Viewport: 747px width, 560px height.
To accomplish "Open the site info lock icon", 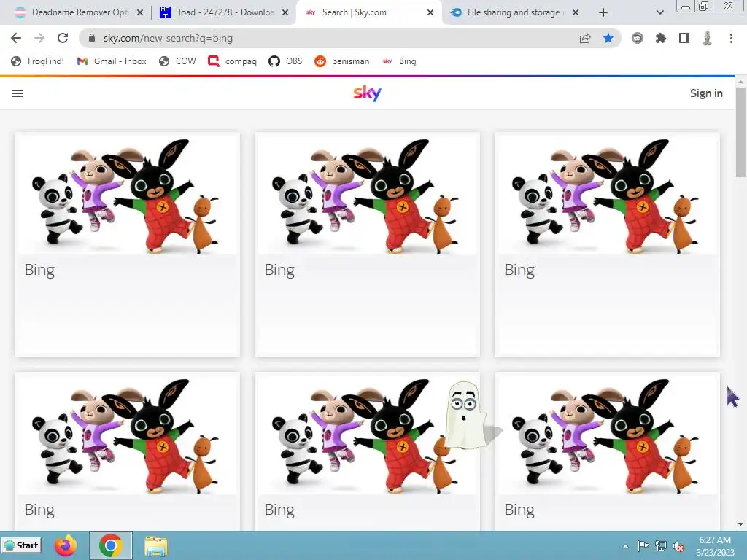I will point(92,38).
